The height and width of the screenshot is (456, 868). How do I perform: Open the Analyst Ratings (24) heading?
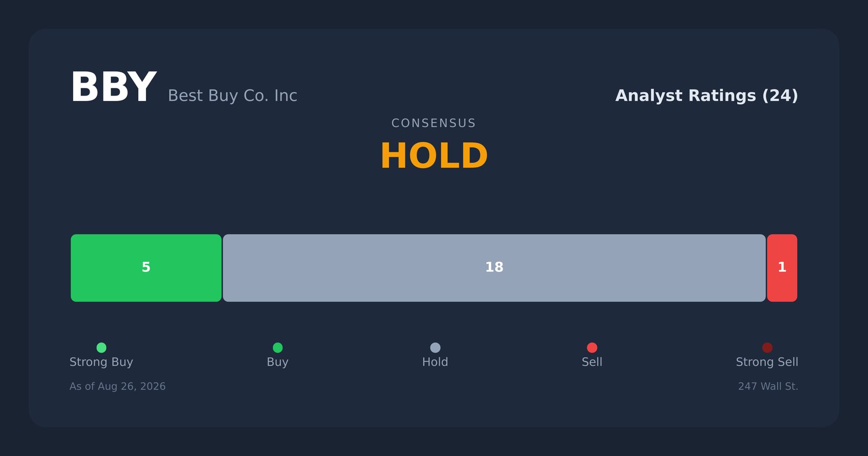707,96
